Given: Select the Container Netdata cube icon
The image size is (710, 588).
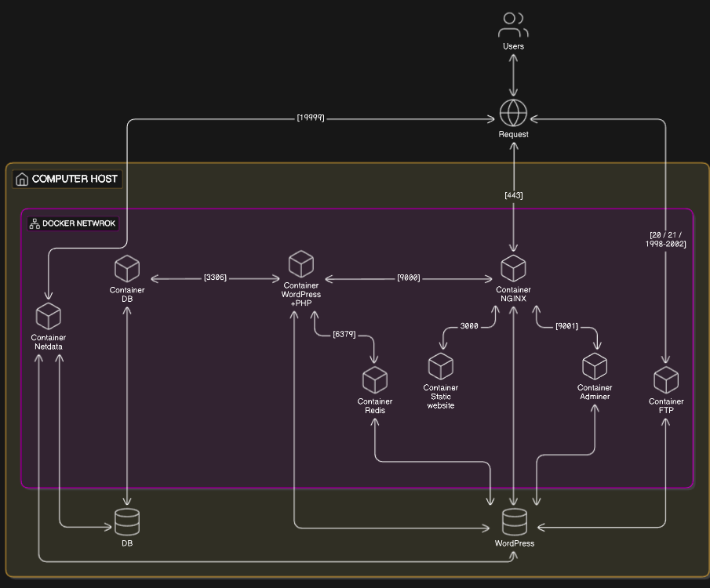Looking at the screenshot, I should click(x=49, y=316).
